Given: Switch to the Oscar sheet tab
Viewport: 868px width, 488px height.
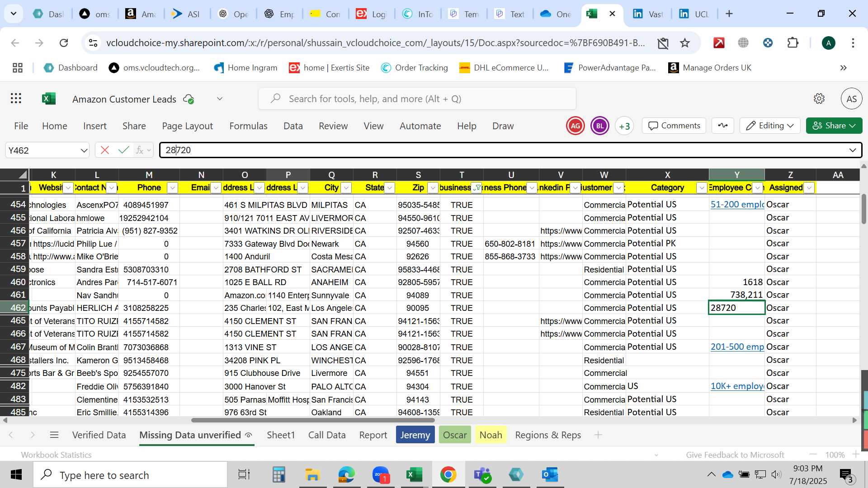Looking at the screenshot, I should pyautogui.click(x=455, y=435).
